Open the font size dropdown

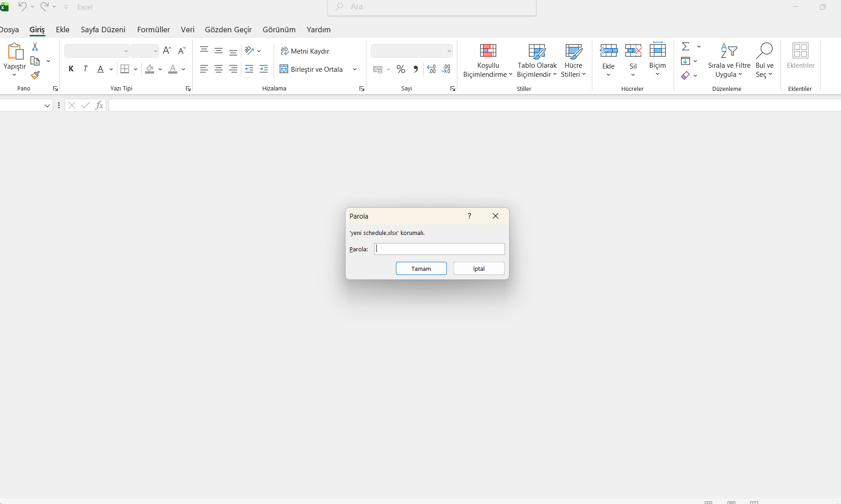click(155, 51)
